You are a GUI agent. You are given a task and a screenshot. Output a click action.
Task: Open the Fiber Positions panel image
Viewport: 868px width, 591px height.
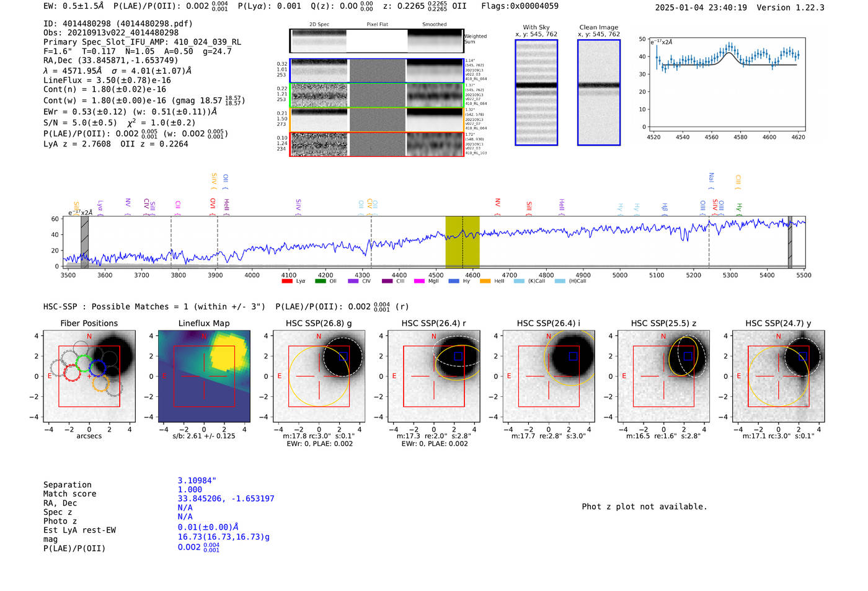tap(89, 376)
